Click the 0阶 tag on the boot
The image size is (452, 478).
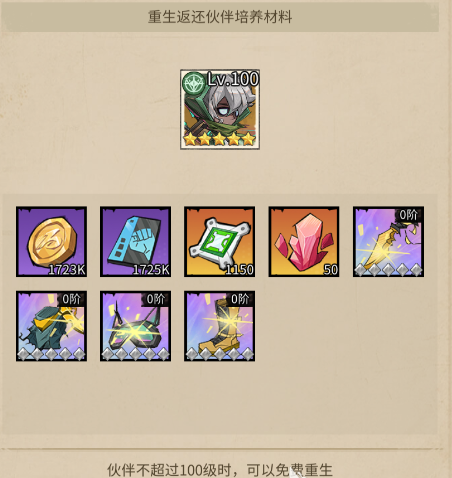pos(240,299)
